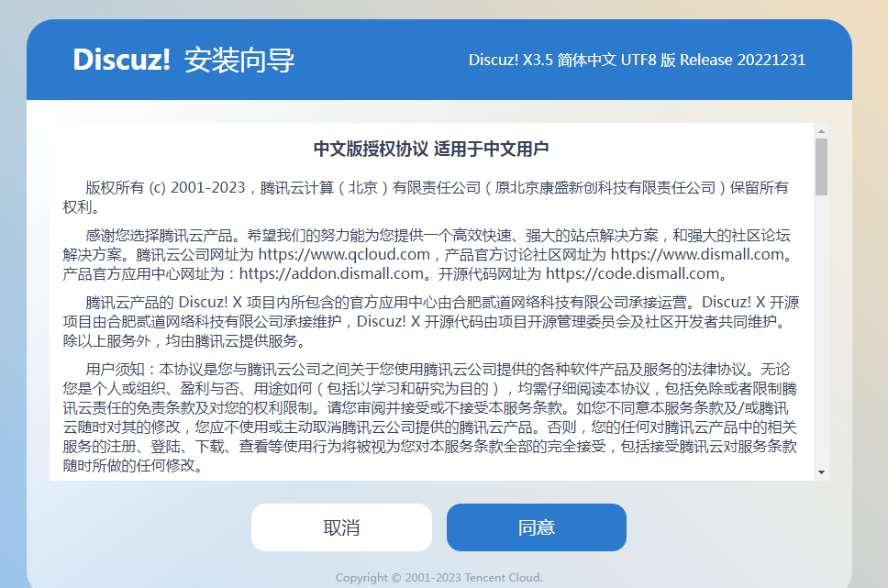Click the 随时所做的任何修改 last line

pyautogui.click(x=132, y=466)
